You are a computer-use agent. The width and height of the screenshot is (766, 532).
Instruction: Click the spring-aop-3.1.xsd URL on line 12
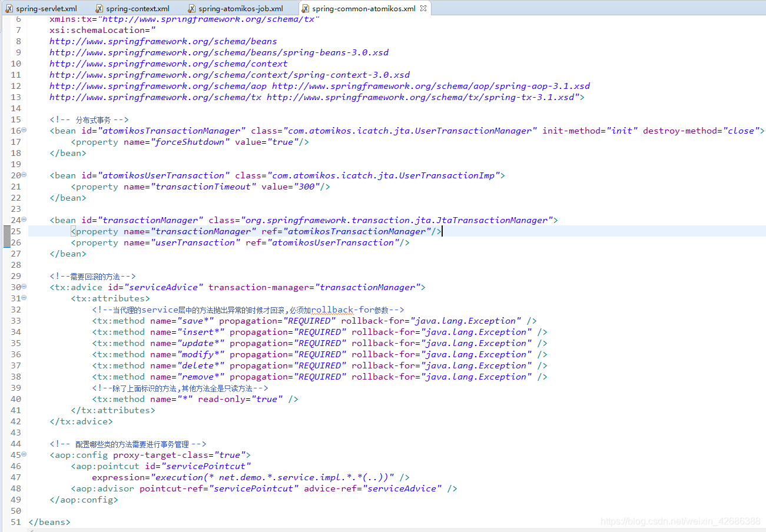431,86
